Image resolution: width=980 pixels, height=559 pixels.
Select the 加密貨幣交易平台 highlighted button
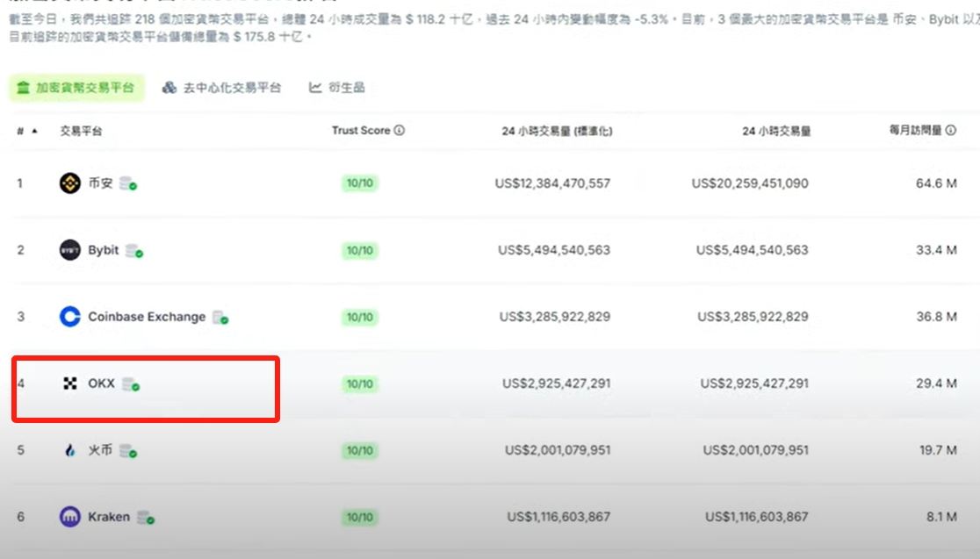pyautogui.click(x=76, y=87)
